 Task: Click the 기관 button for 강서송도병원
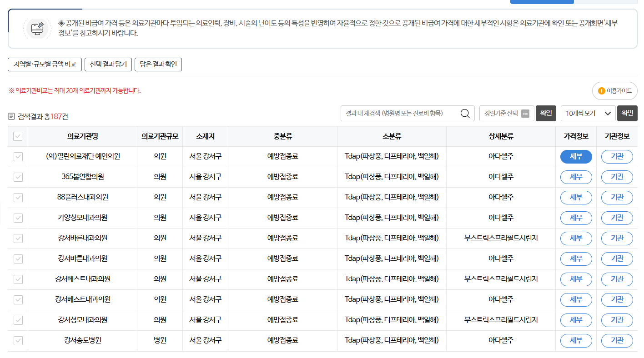(617, 340)
